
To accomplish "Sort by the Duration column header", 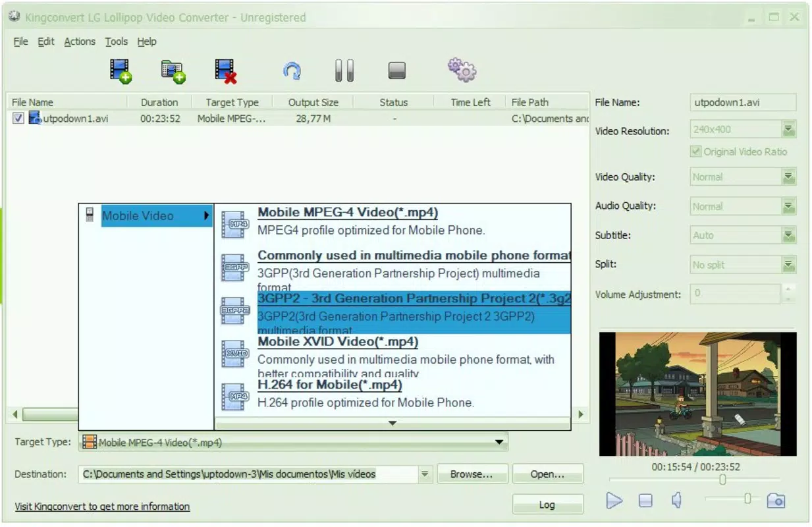I will click(x=159, y=102).
